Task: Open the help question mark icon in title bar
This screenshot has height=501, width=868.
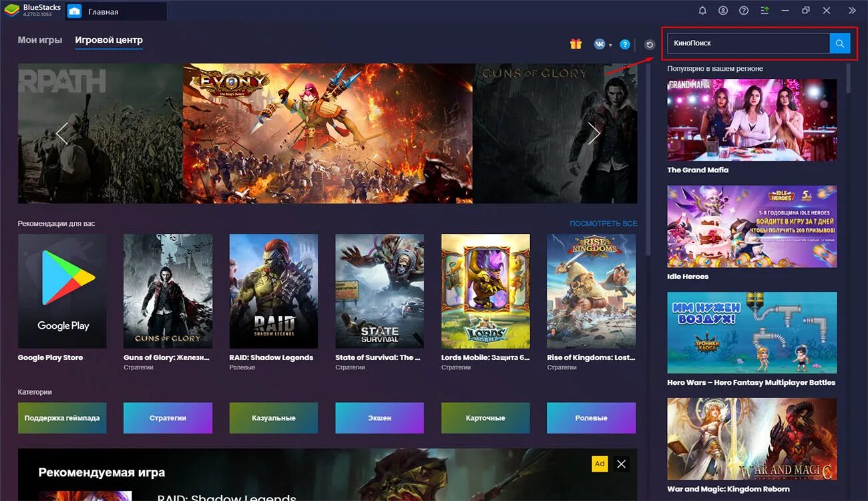Action: (x=744, y=11)
